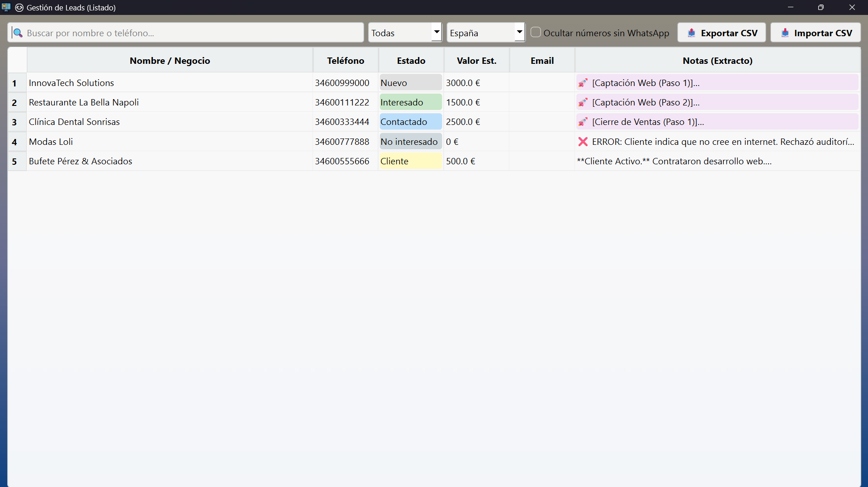Click the Nombre / Negocio column header
Image resolution: width=868 pixels, height=487 pixels.
170,61
